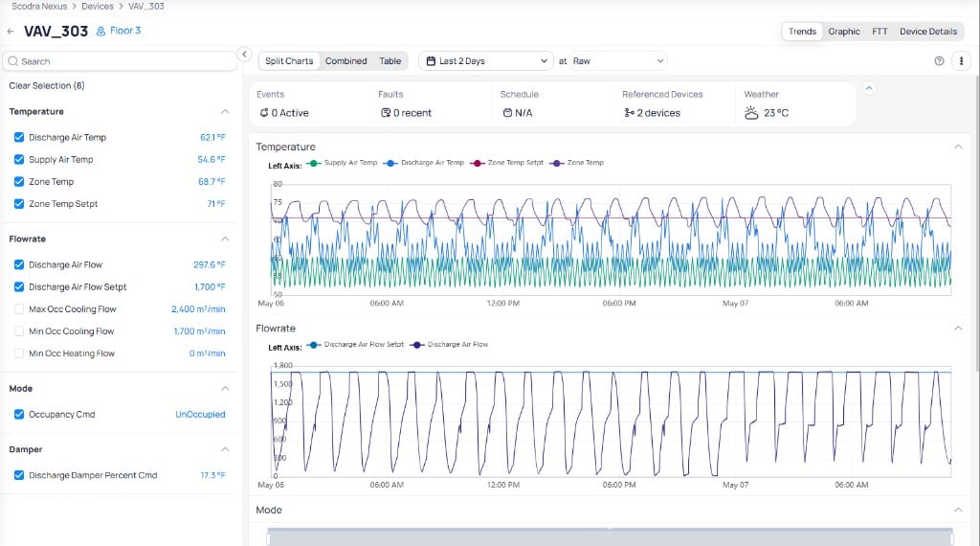
Task: Uncheck Discharge Damper Percent Cmd checkbox
Action: pyautogui.click(x=19, y=475)
